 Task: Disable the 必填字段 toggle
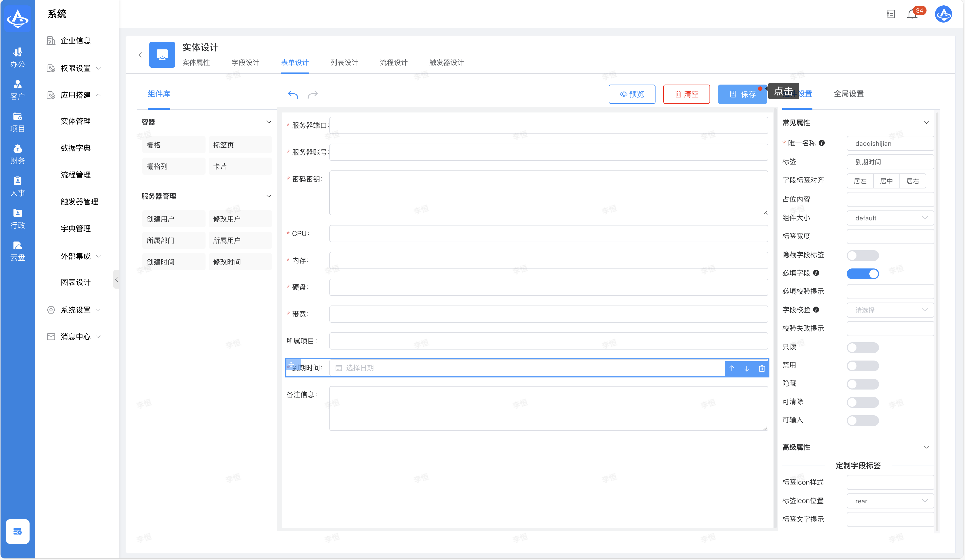pos(862,274)
